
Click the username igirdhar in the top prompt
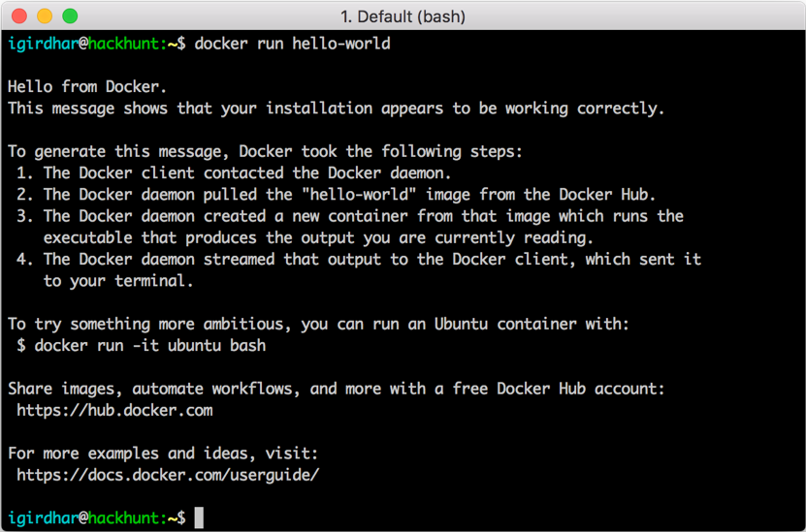coord(44,45)
